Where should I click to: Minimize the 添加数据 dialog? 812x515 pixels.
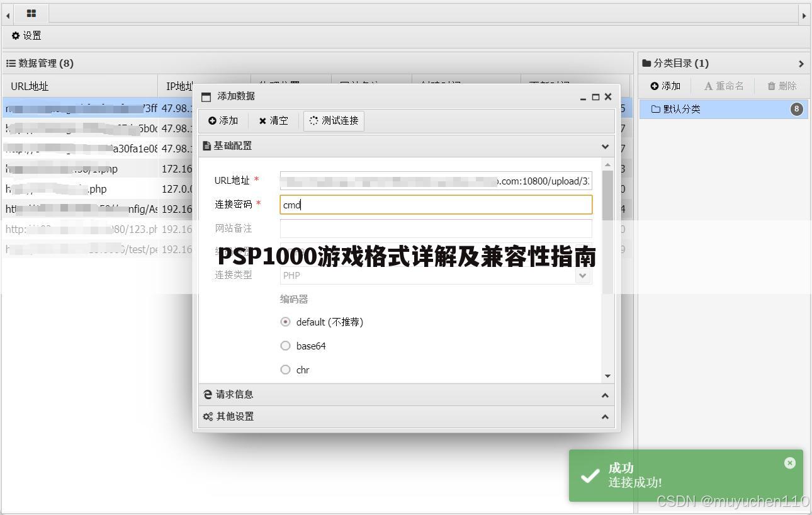tap(584, 97)
